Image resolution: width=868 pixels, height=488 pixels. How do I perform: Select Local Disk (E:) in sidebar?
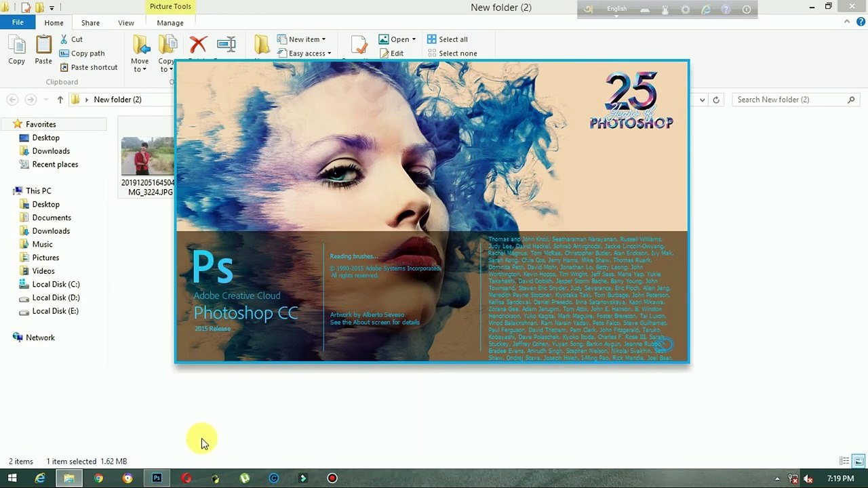click(x=56, y=311)
